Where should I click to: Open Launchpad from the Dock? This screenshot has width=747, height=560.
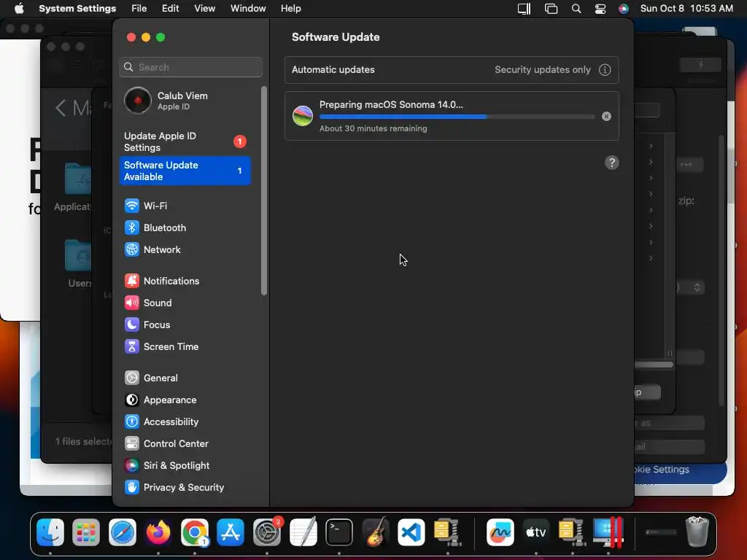(86, 532)
